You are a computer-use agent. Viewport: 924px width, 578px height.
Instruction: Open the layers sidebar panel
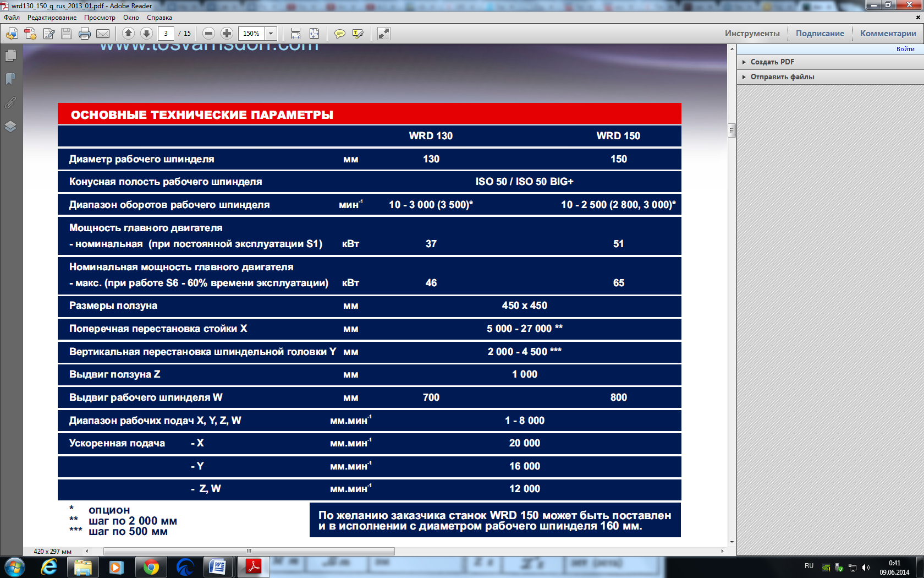click(10, 127)
